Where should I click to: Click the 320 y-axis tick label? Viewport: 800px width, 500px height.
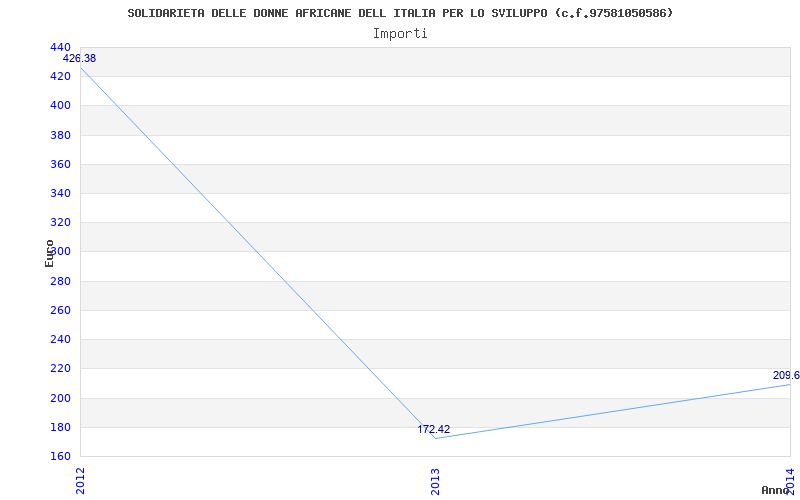coord(60,222)
